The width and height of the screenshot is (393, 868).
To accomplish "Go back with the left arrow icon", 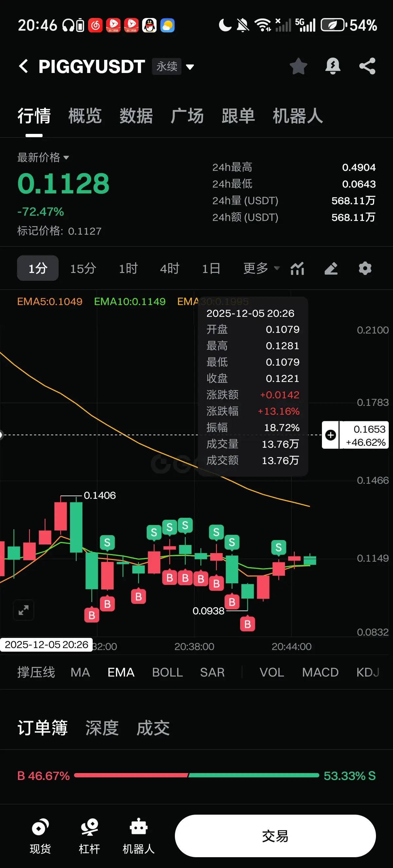I will coord(23,66).
